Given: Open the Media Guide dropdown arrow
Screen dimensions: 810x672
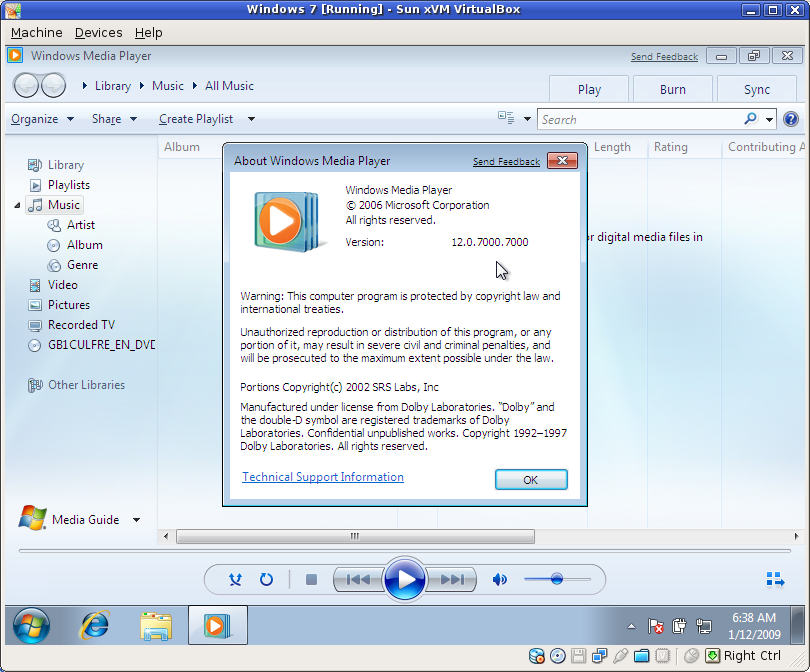Looking at the screenshot, I should 136,520.
